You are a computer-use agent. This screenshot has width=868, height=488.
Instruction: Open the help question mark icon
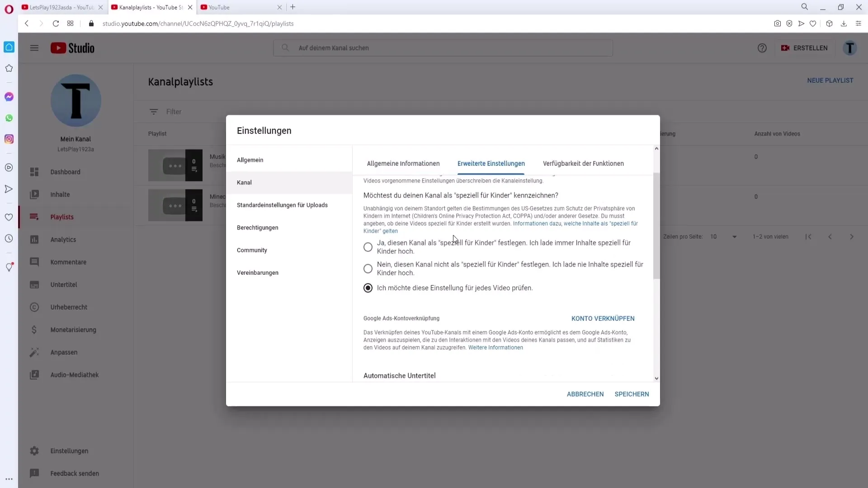(762, 48)
